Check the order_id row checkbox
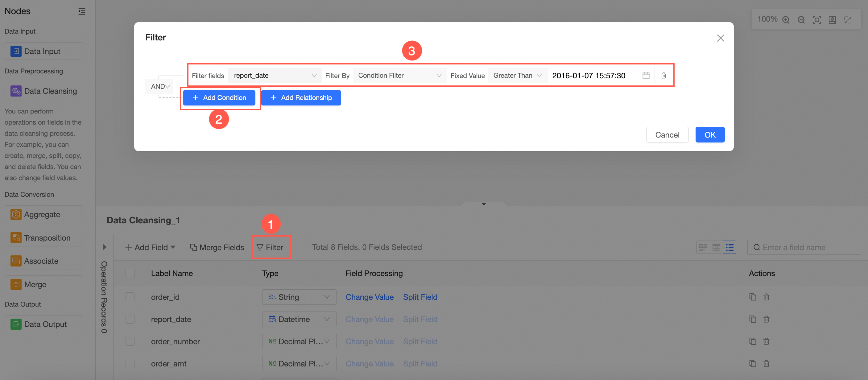 pyautogui.click(x=130, y=297)
